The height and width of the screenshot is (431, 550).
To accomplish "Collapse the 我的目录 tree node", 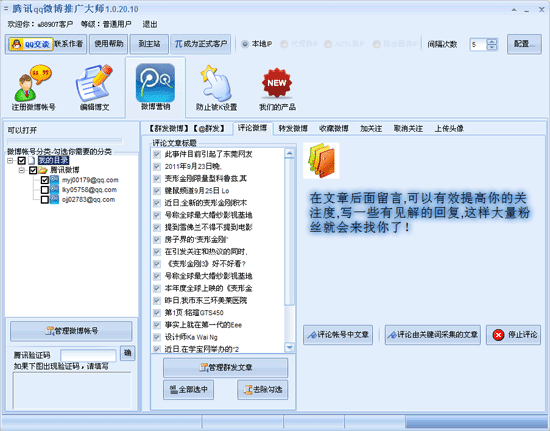I will (11, 161).
